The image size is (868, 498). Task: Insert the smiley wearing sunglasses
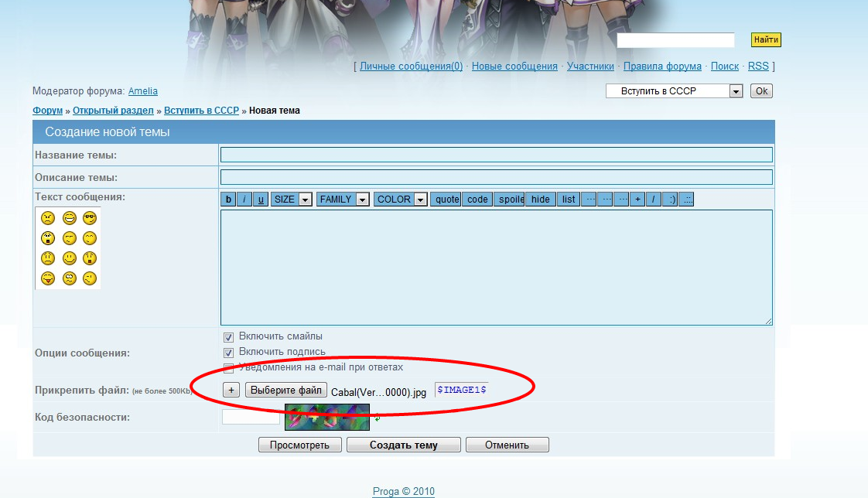(x=90, y=218)
